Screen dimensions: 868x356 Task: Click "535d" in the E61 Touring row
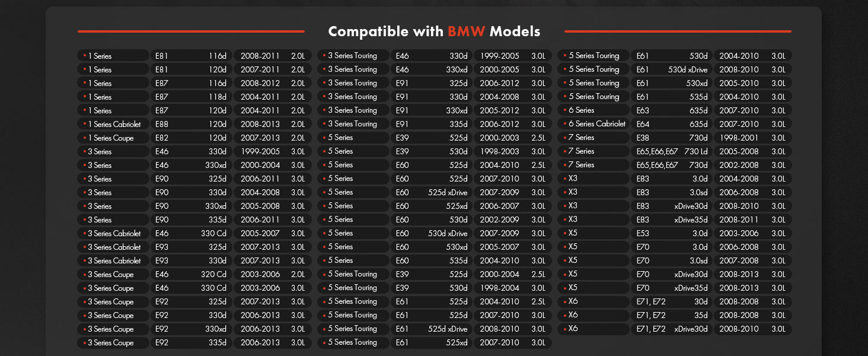pos(698,97)
